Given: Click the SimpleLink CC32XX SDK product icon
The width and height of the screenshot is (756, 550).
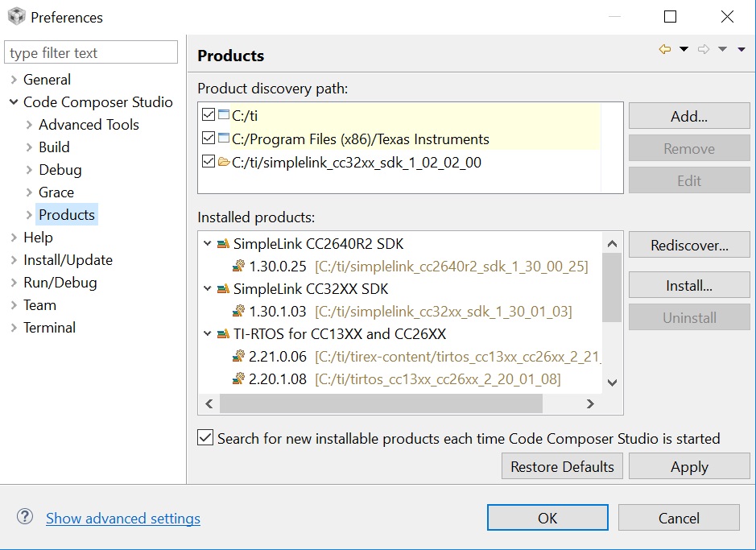Looking at the screenshot, I should coord(223,289).
